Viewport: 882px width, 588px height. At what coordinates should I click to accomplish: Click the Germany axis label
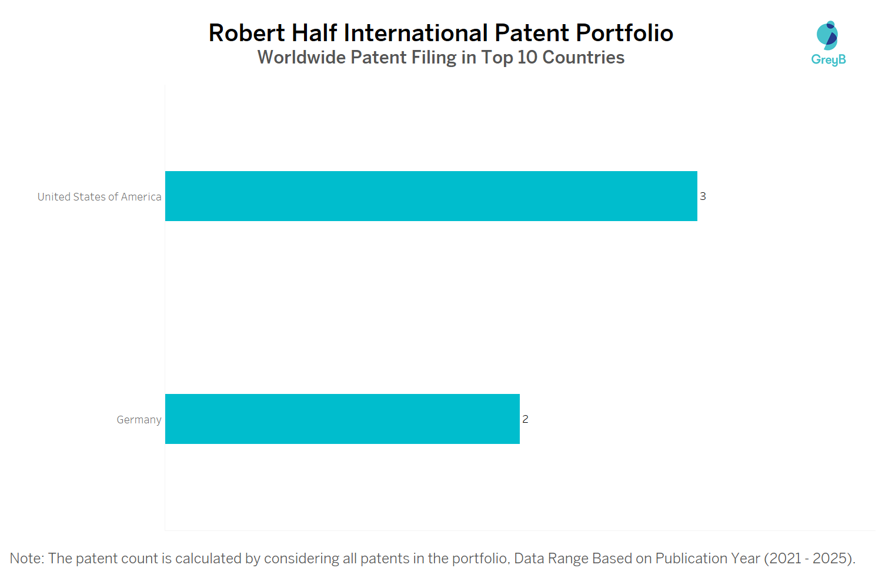point(139,420)
